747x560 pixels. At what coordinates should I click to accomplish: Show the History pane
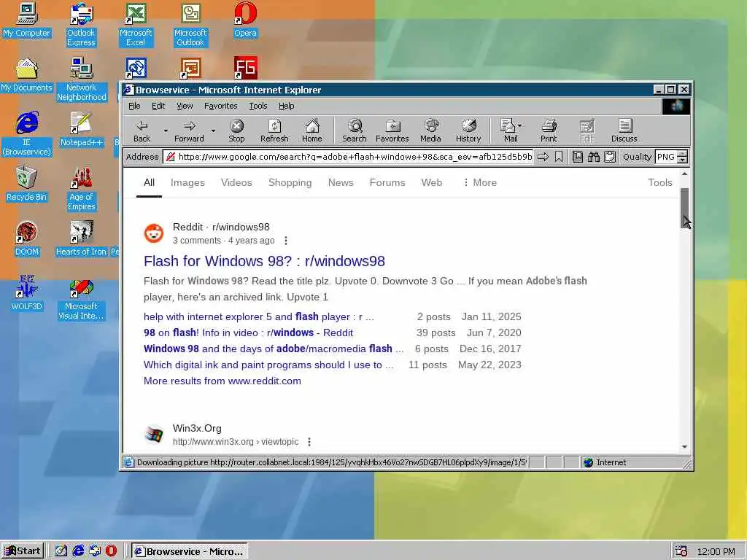pos(468,131)
